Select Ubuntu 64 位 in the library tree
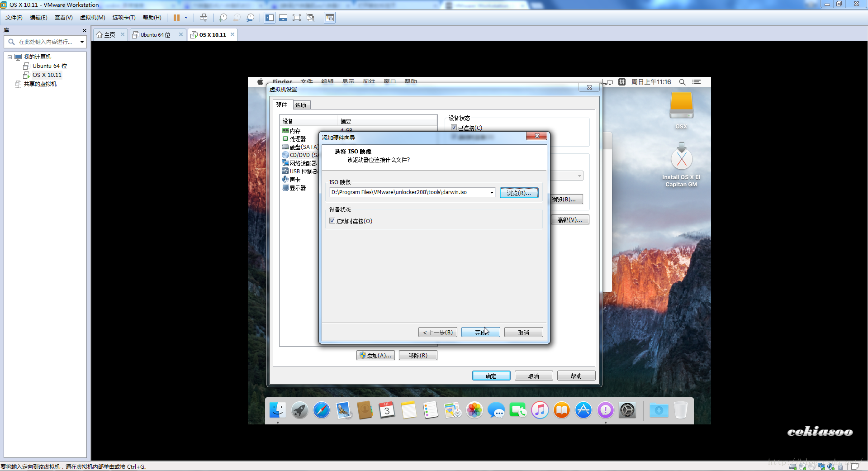The width and height of the screenshot is (868, 471). pos(49,66)
